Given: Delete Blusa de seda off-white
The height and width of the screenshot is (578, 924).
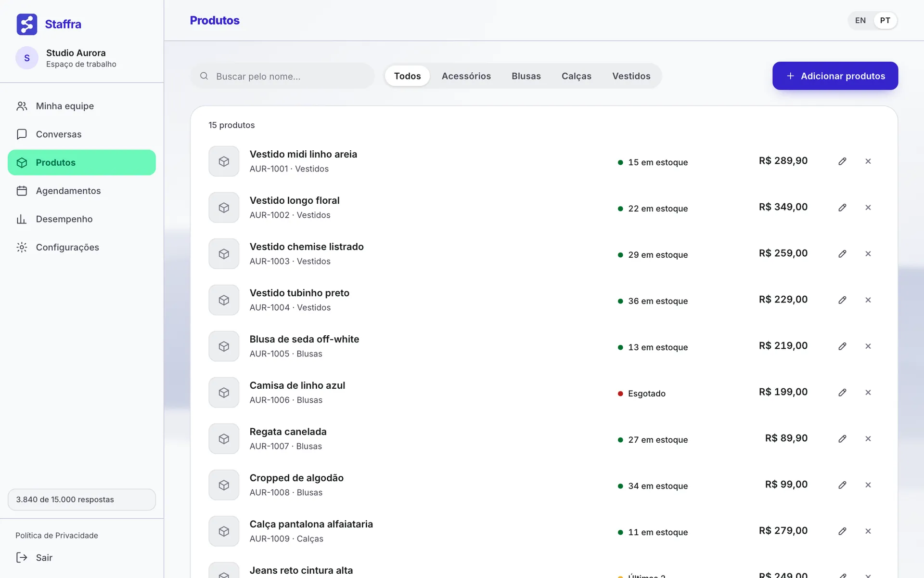Looking at the screenshot, I should pos(868,346).
